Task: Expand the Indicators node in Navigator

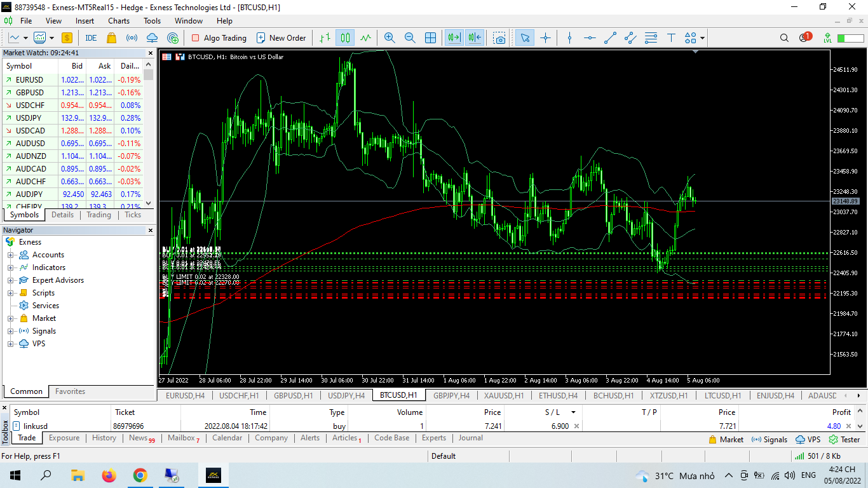Action: [11, 268]
